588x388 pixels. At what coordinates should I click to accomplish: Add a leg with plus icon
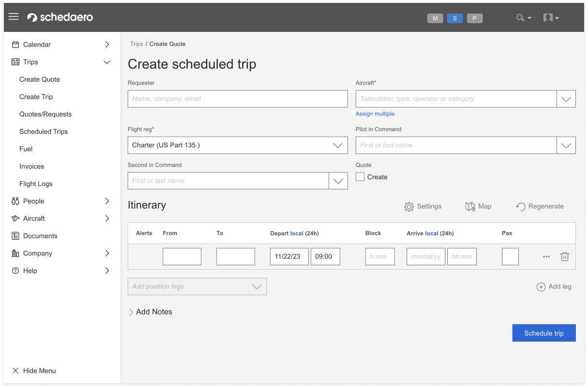coord(541,287)
